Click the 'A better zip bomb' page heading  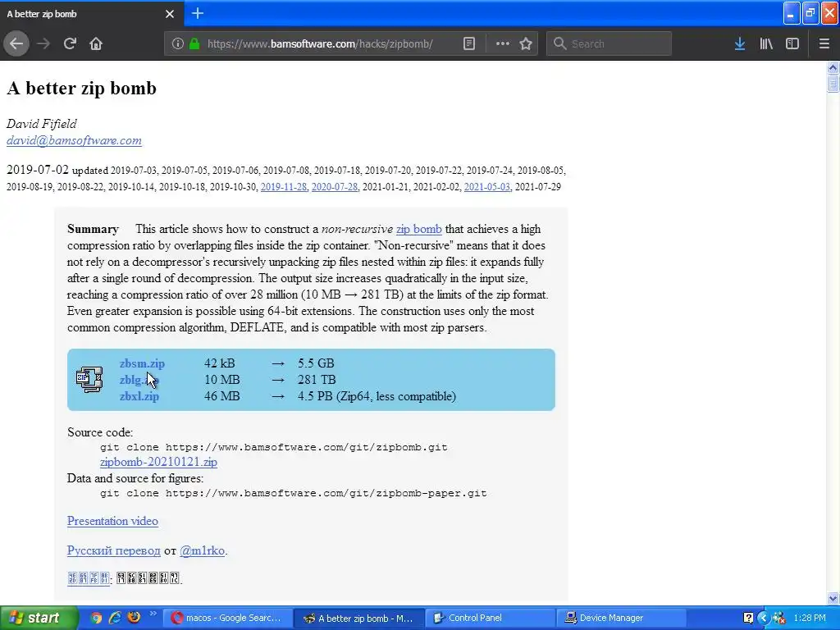point(81,88)
